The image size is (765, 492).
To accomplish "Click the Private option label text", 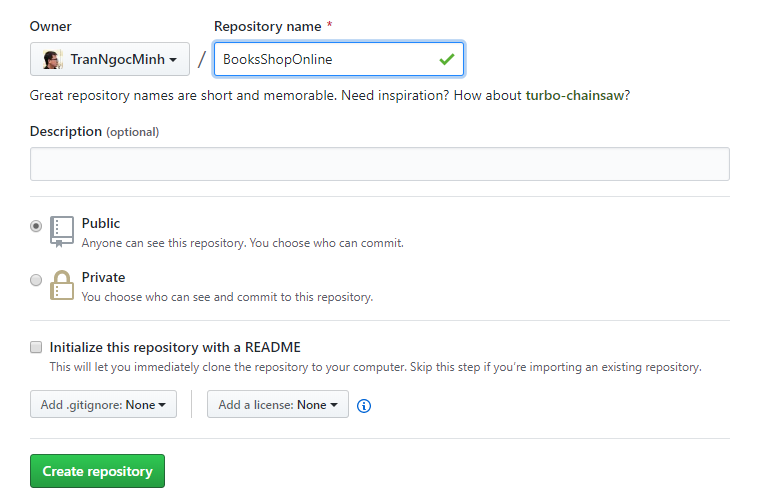I will click(x=103, y=277).
